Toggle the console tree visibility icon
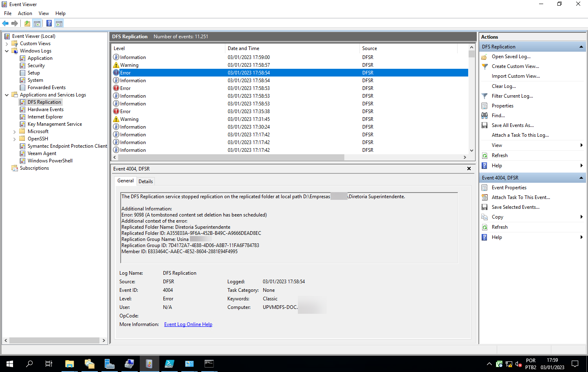The width and height of the screenshot is (588, 372). [x=37, y=23]
